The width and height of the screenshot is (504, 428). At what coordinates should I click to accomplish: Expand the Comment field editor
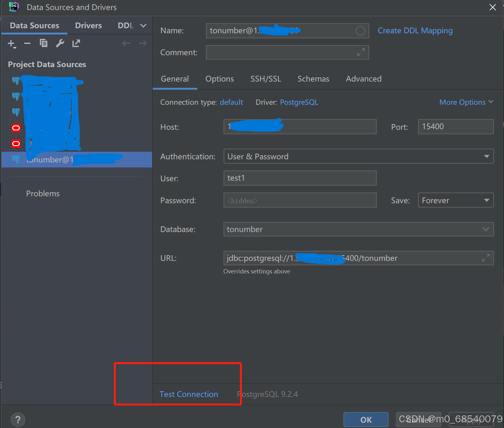361,52
